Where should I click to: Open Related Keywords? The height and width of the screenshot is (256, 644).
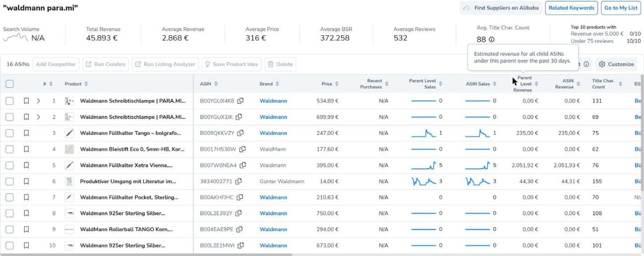pyautogui.click(x=571, y=8)
